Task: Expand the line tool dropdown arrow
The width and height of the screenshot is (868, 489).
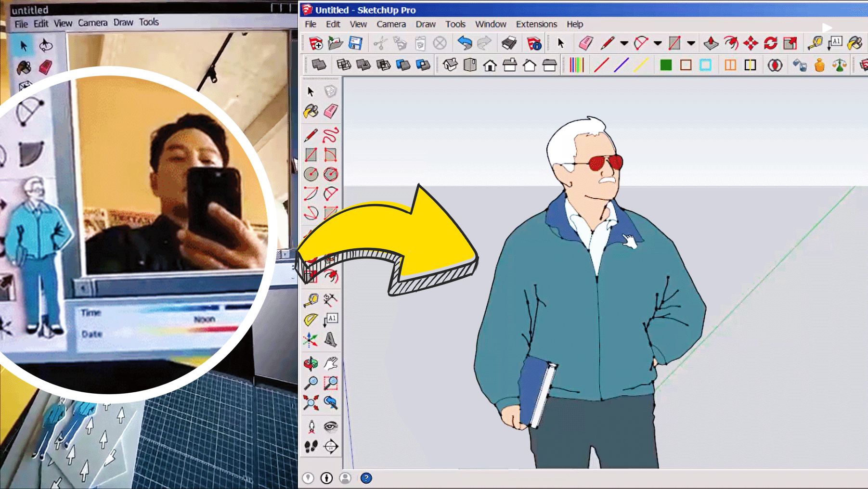Action: [x=624, y=43]
